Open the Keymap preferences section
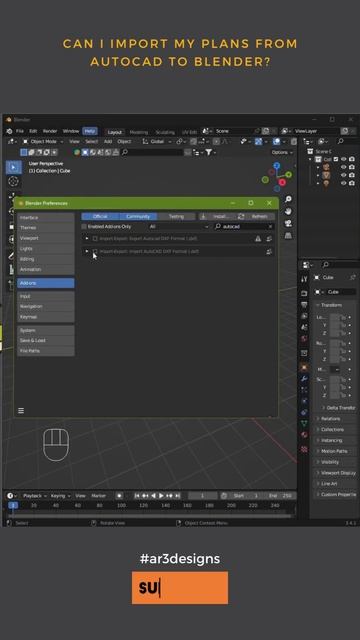This screenshot has height=640, width=360. point(46,317)
